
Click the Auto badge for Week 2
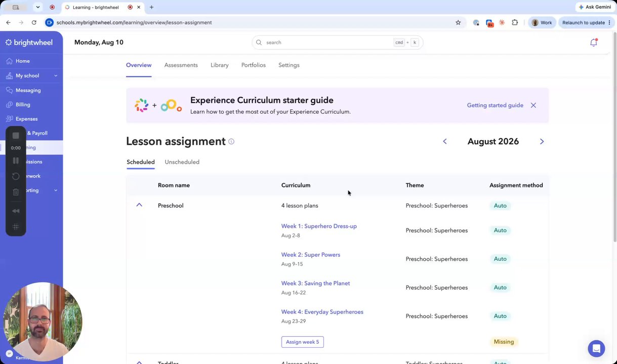tap(500, 259)
